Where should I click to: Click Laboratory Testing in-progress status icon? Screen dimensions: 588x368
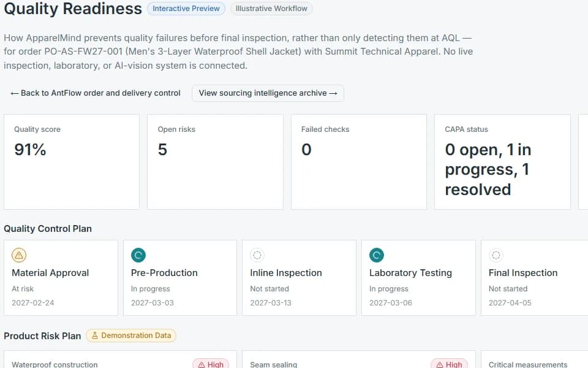(x=377, y=255)
